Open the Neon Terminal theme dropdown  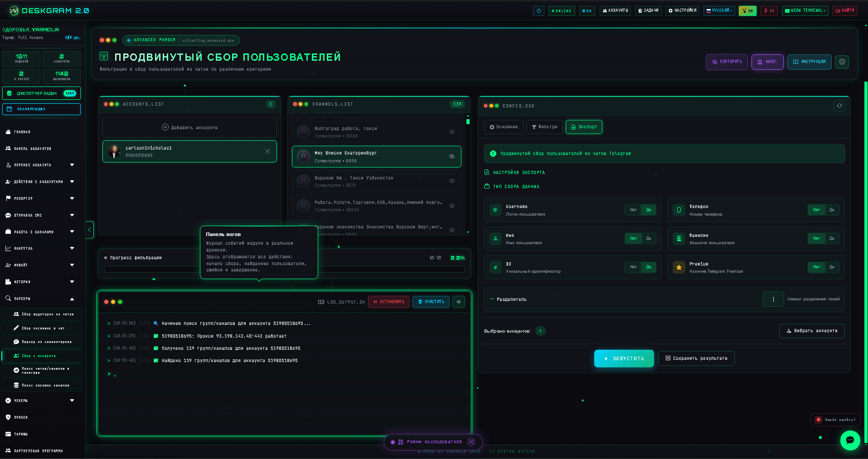point(805,10)
